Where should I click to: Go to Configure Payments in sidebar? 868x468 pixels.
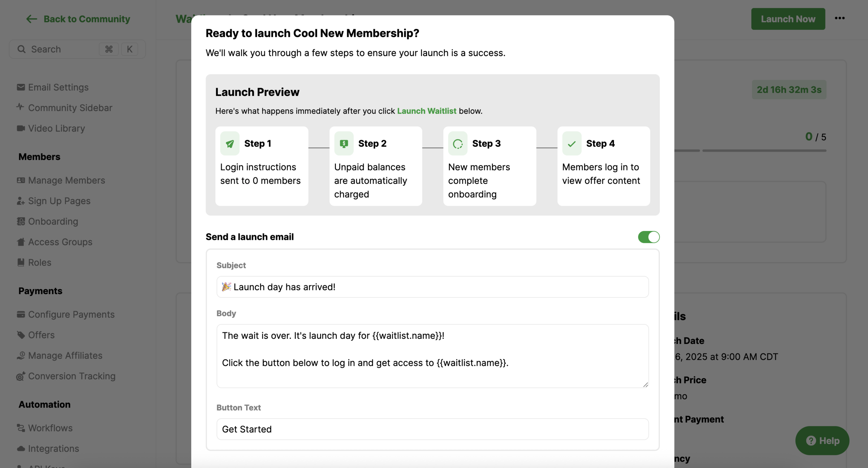[x=71, y=314]
